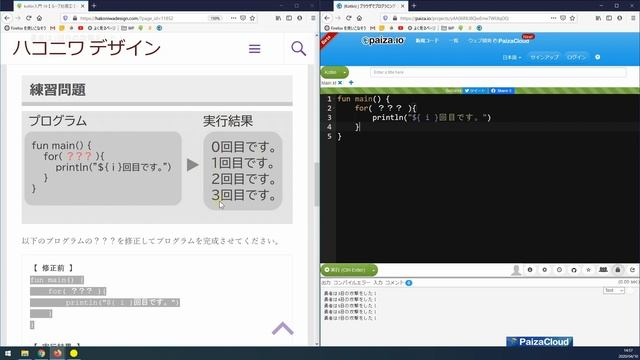Viewport: 640px width, 360px height.
Task: Click the refresh arrow icon in paiza.io toolbar
Action: coord(632,270)
